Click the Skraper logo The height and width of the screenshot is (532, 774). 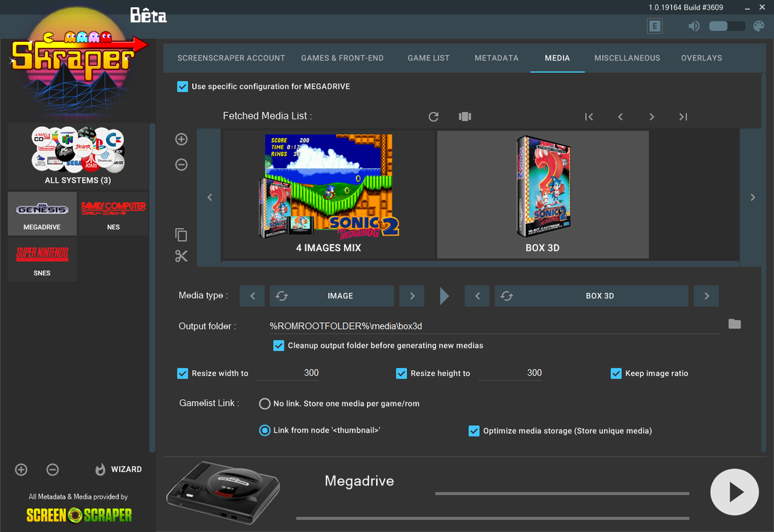79,63
